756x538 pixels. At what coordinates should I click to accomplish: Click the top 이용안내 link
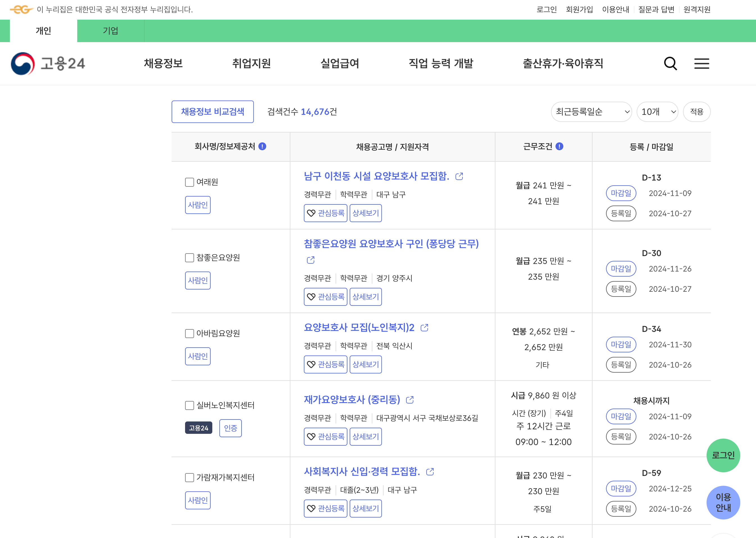coord(616,10)
